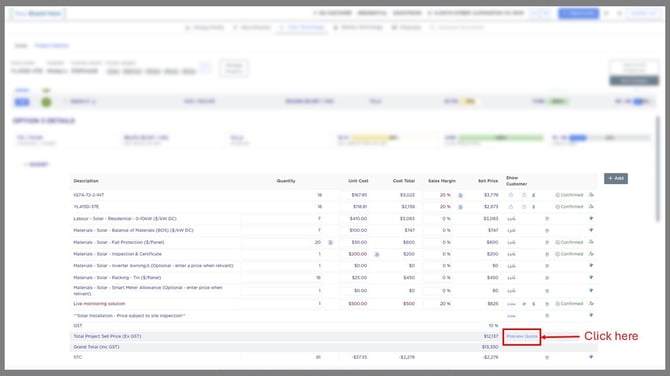Click the Sell Price column header

(488, 181)
